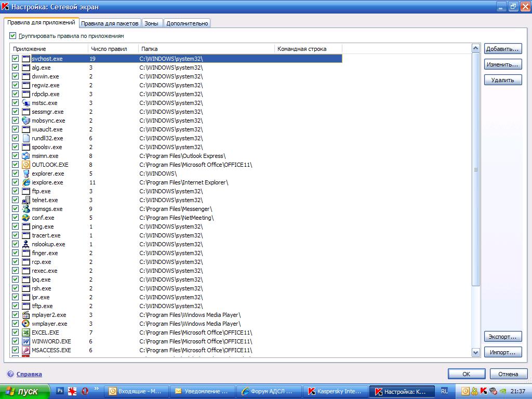Sort by Число правил column header
The width and height of the screenshot is (532, 399).
[113, 49]
